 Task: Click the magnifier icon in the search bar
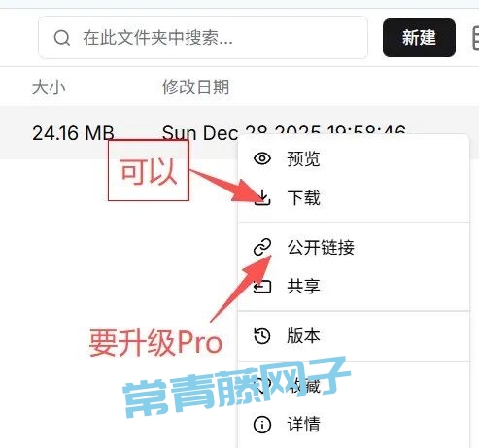61,38
